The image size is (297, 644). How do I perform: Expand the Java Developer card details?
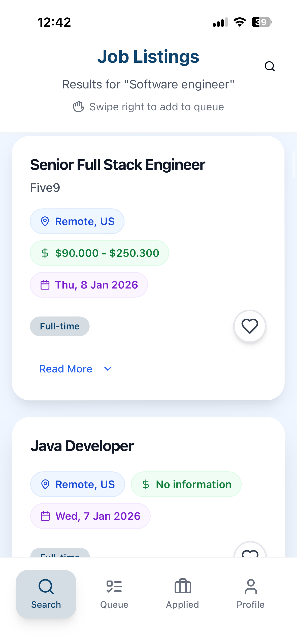tap(82, 446)
